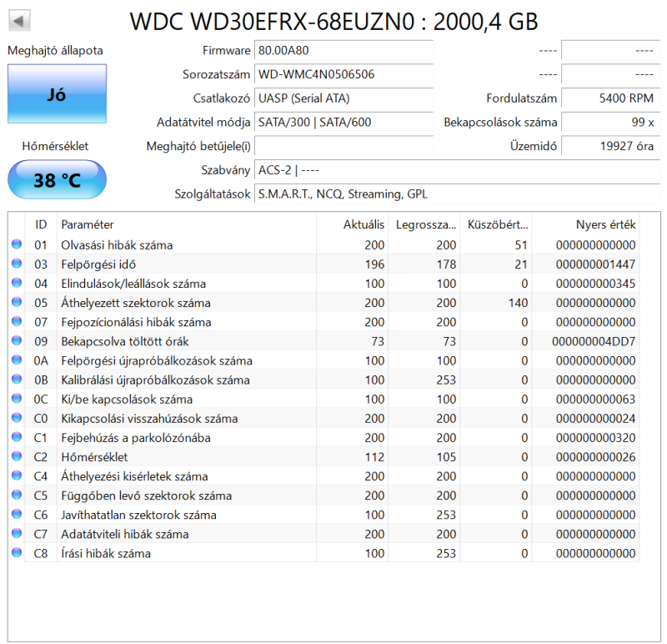This screenshot has height=644, width=667.
Task: Click the status orb for Felpörgési idő
Action: (17, 264)
